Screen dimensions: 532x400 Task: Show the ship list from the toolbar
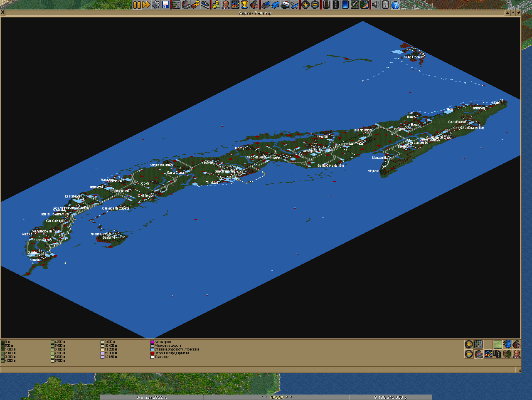tap(285, 5)
